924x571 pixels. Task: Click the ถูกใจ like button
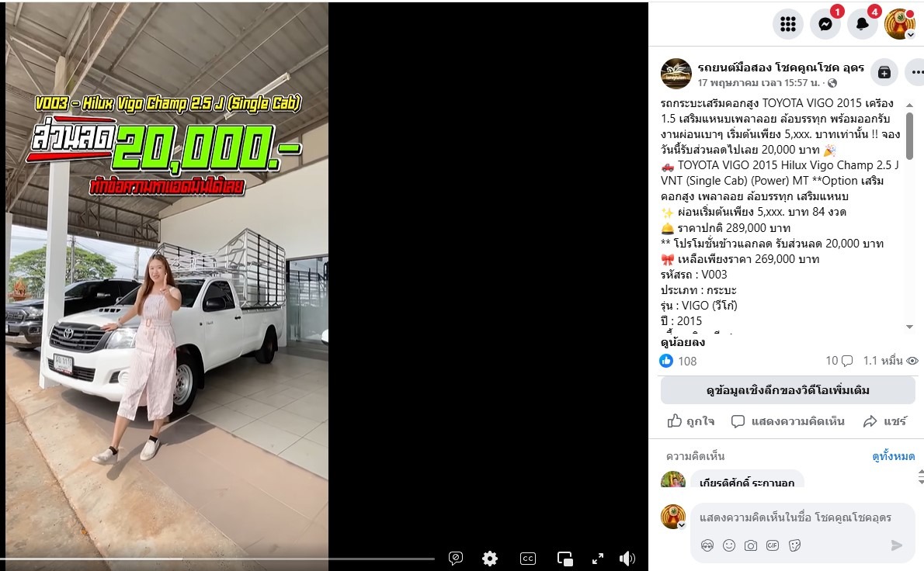690,421
